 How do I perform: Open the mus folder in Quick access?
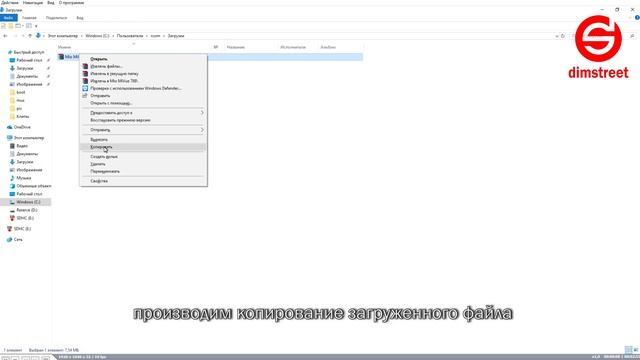(20, 100)
